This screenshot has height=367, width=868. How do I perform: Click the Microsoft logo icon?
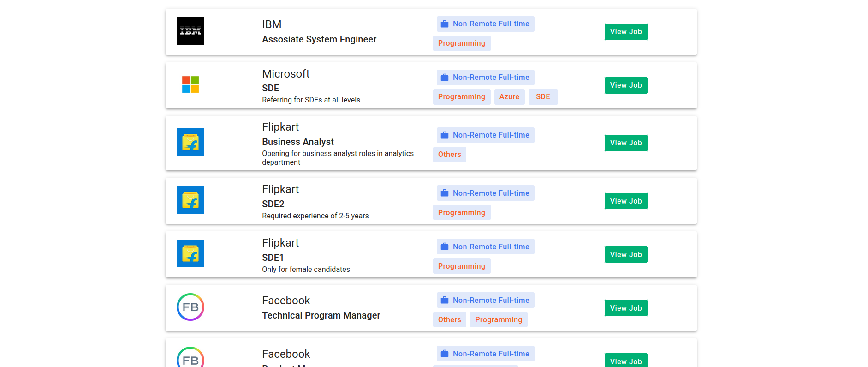190,84
